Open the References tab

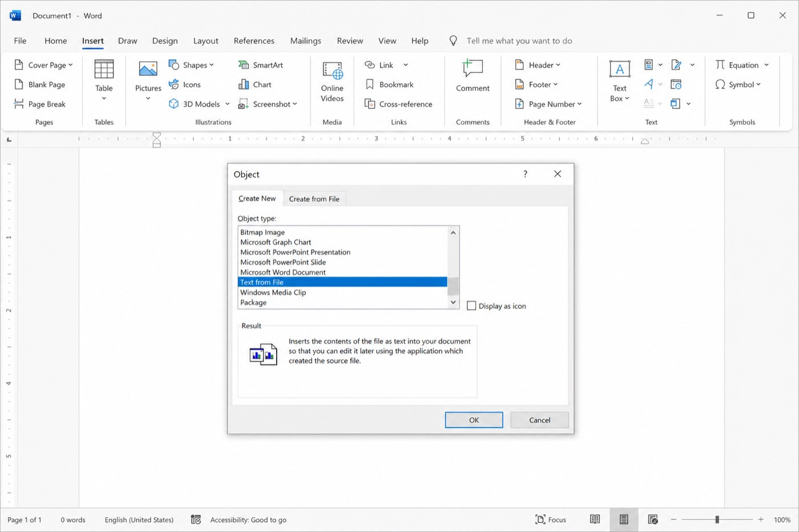pyautogui.click(x=254, y=40)
